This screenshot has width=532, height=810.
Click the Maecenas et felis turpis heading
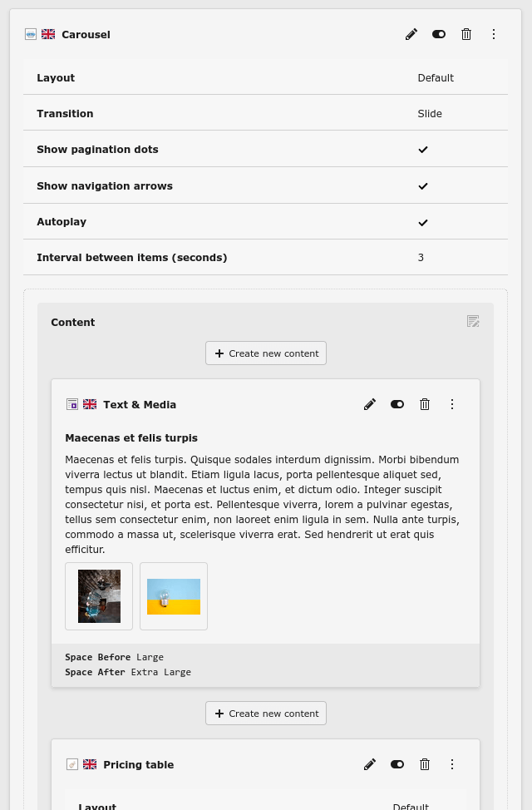click(x=131, y=438)
